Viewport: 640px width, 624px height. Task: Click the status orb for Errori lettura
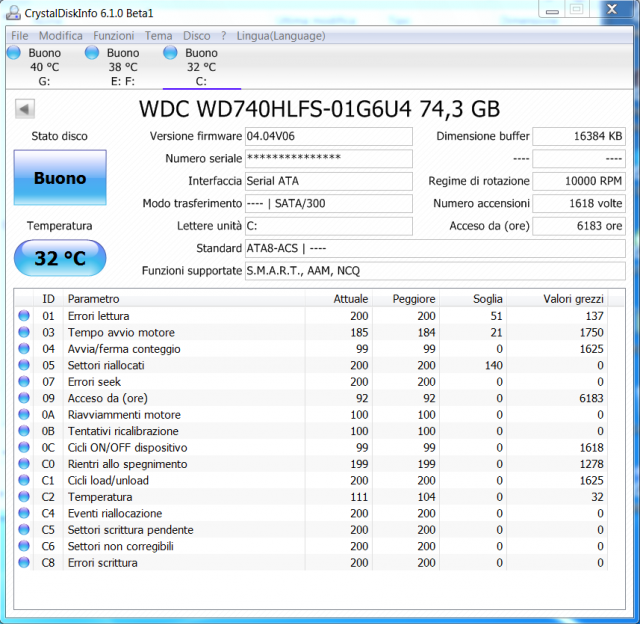coord(24,316)
